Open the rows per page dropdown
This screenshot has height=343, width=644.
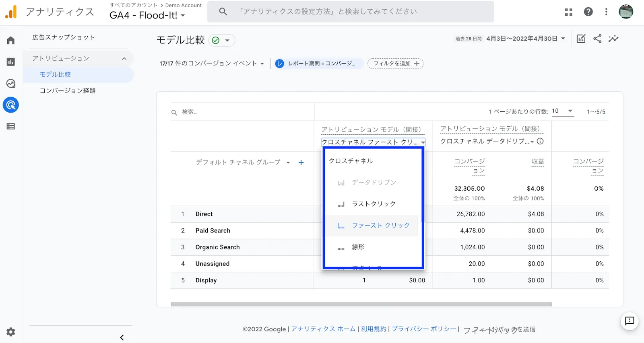coord(562,111)
